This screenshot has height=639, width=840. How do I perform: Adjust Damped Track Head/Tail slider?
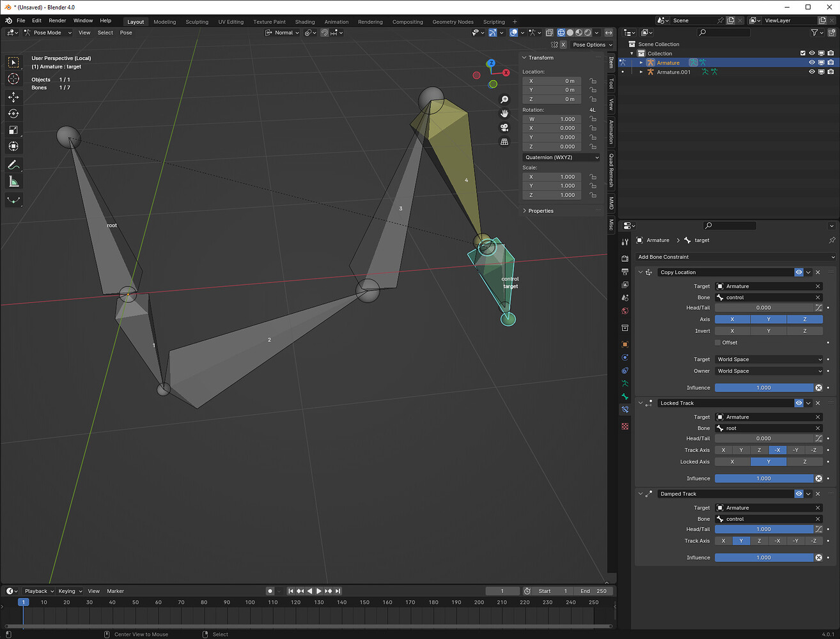(764, 529)
